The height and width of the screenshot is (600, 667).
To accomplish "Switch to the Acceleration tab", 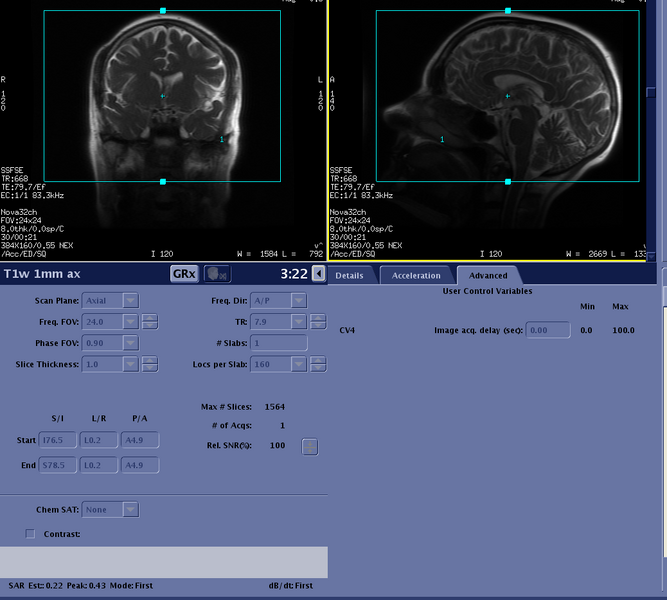I will pyautogui.click(x=416, y=276).
